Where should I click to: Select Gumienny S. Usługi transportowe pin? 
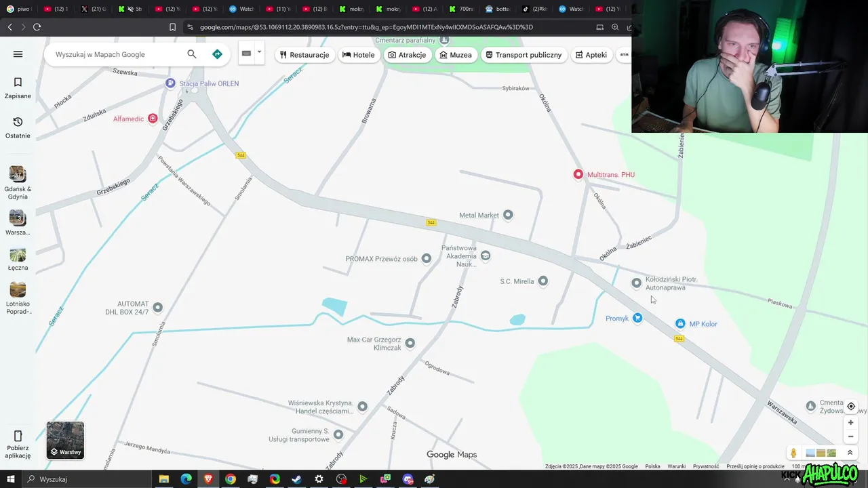[338, 434]
